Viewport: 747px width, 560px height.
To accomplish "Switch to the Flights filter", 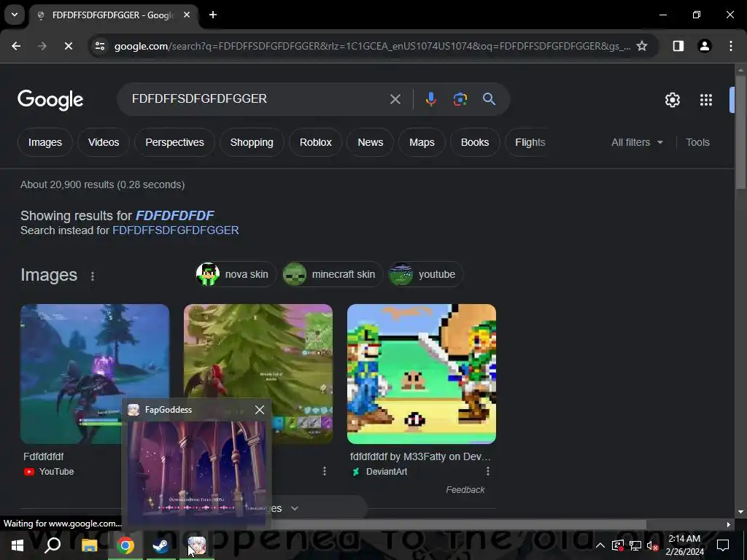I will [530, 142].
